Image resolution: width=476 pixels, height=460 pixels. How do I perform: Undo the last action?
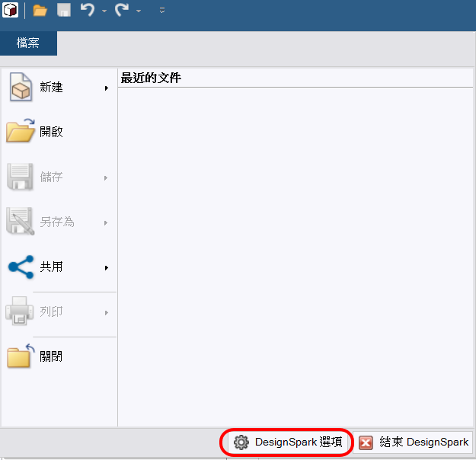click(88, 10)
